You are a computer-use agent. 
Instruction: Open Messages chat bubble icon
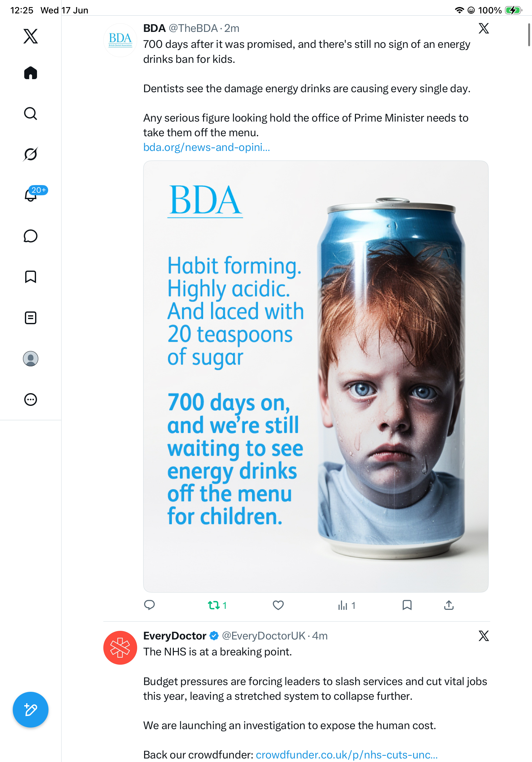(x=31, y=236)
